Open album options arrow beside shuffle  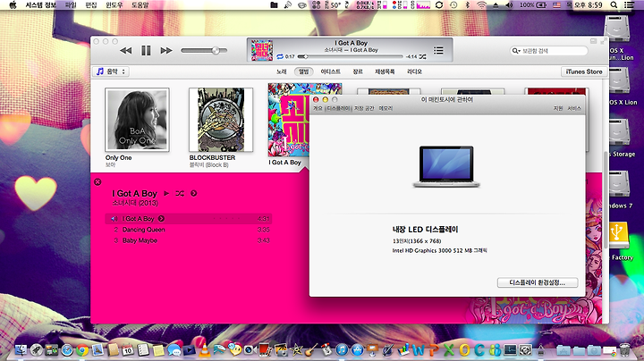(193, 193)
